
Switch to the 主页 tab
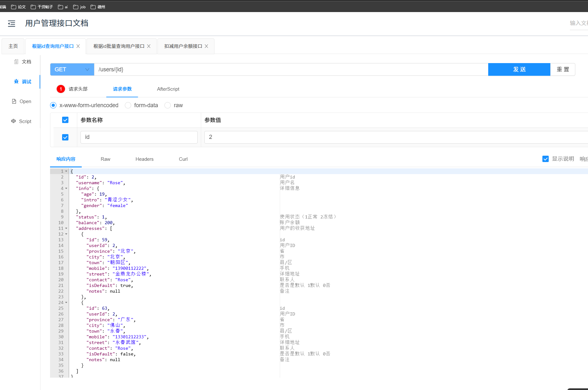pos(13,46)
